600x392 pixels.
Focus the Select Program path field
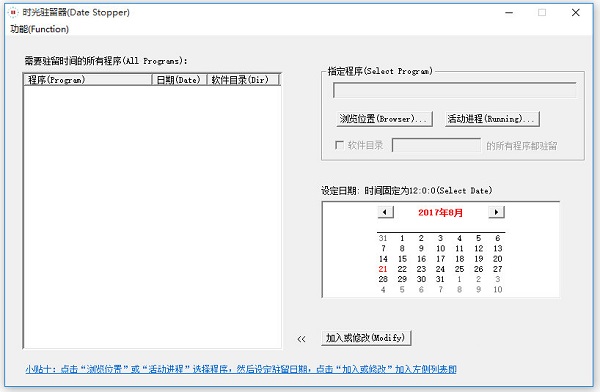(x=455, y=90)
